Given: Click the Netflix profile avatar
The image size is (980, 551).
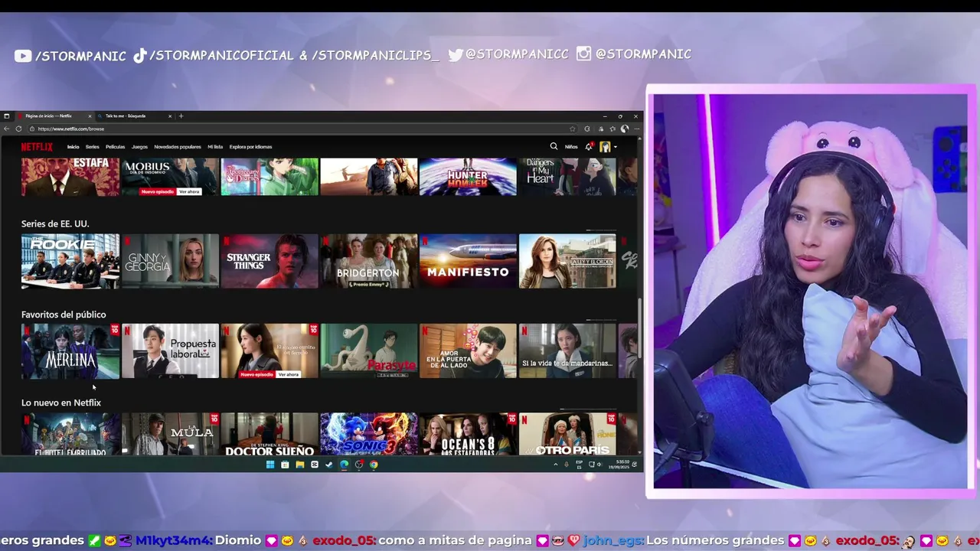Looking at the screenshot, I should point(605,146).
